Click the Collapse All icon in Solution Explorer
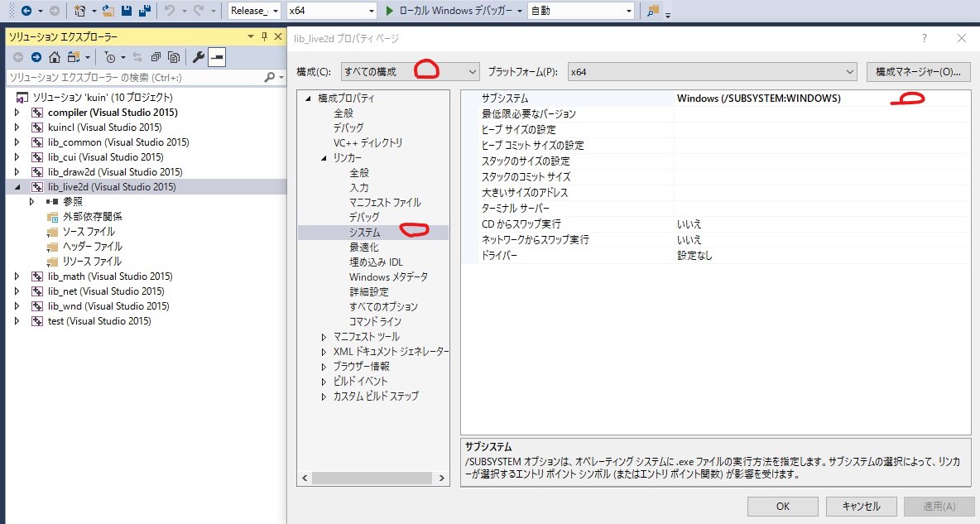The width and height of the screenshot is (980, 524). [x=156, y=57]
